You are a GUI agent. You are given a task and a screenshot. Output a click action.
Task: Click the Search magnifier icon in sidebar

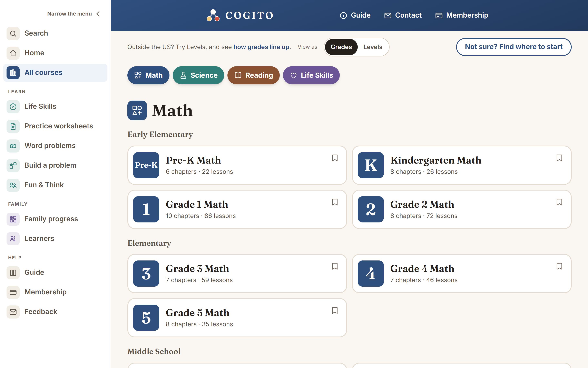[13, 33]
